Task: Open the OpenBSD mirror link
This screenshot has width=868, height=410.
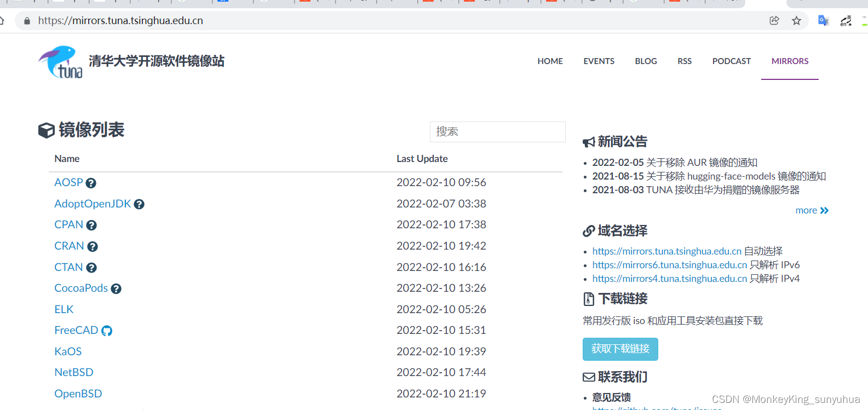Action: pos(78,394)
